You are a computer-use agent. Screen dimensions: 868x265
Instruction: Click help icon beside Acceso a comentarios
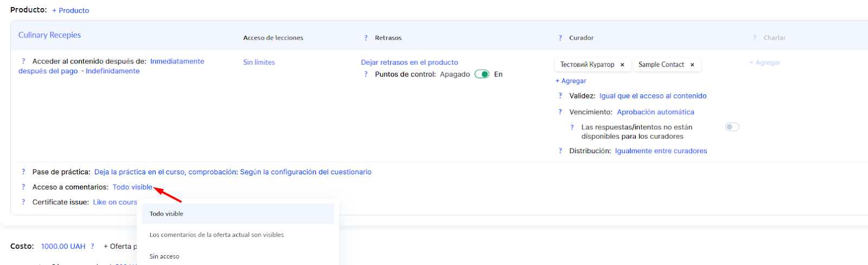(23, 187)
